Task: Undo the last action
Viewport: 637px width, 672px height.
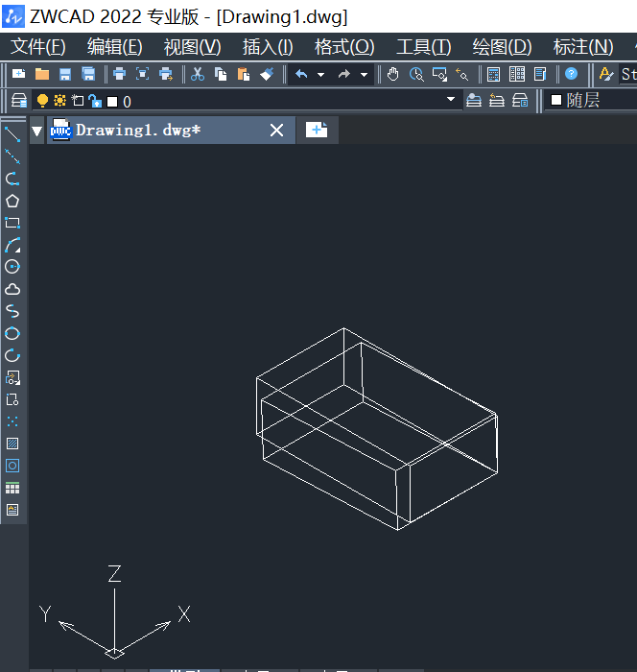Action: 301,74
